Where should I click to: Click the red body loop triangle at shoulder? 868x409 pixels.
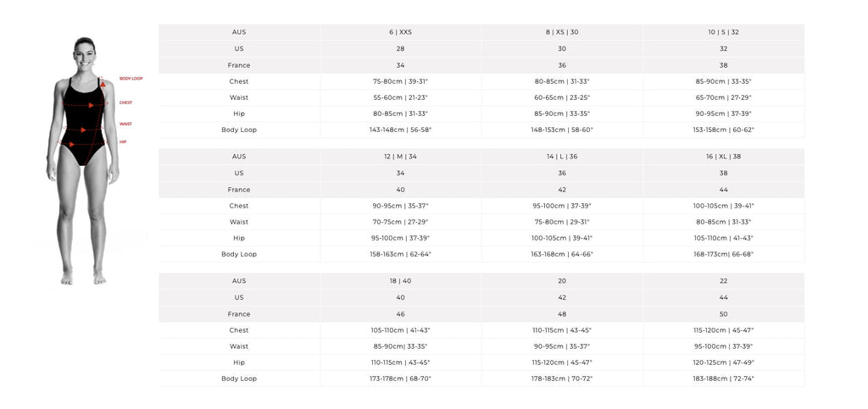pyautogui.click(x=103, y=85)
